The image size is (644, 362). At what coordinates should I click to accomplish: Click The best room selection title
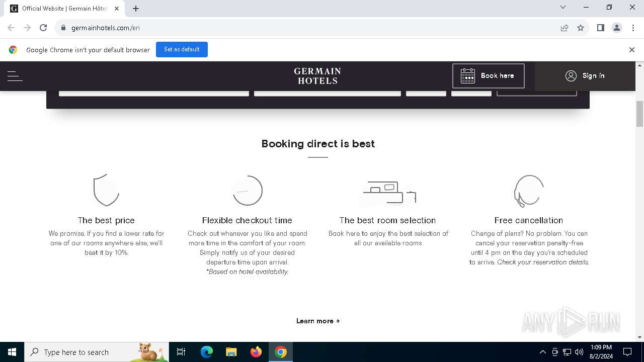tap(387, 220)
